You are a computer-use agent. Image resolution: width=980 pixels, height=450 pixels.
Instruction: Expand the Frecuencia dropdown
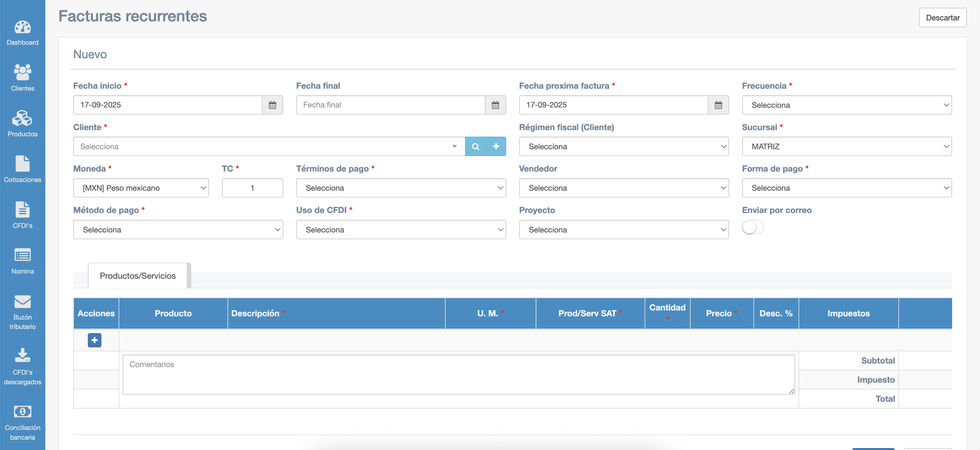click(846, 105)
